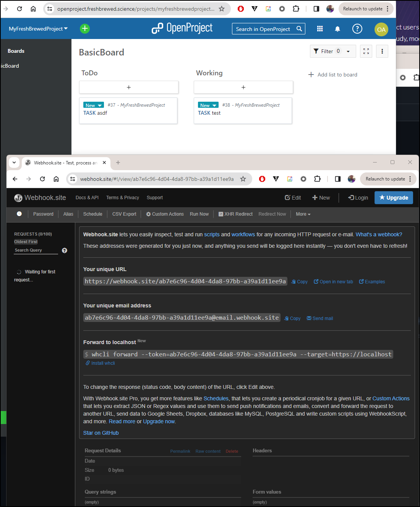Image resolution: width=420 pixels, height=507 pixels.
Task: Open the Filter dropdown on BasicBoard
Action: pyautogui.click(x=333, y=51)
